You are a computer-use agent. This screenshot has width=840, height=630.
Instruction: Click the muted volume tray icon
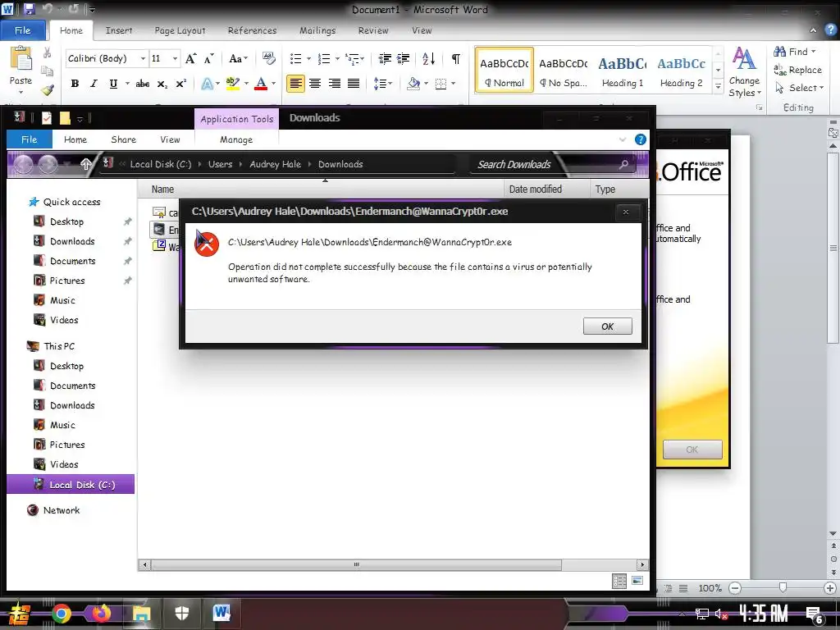[x=721, y=614]
